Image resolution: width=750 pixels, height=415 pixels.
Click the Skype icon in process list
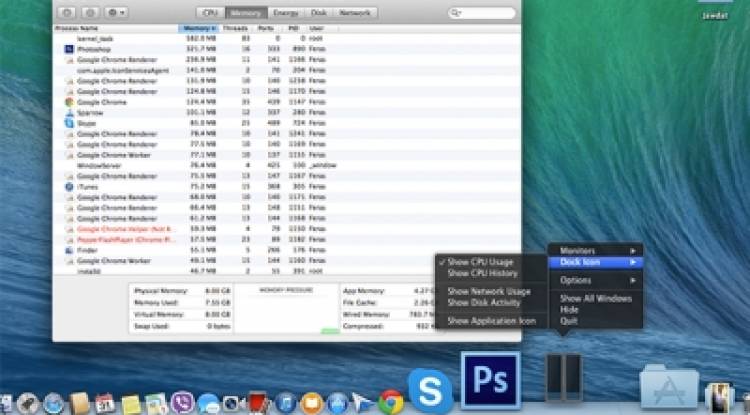(x=69, y=123)
